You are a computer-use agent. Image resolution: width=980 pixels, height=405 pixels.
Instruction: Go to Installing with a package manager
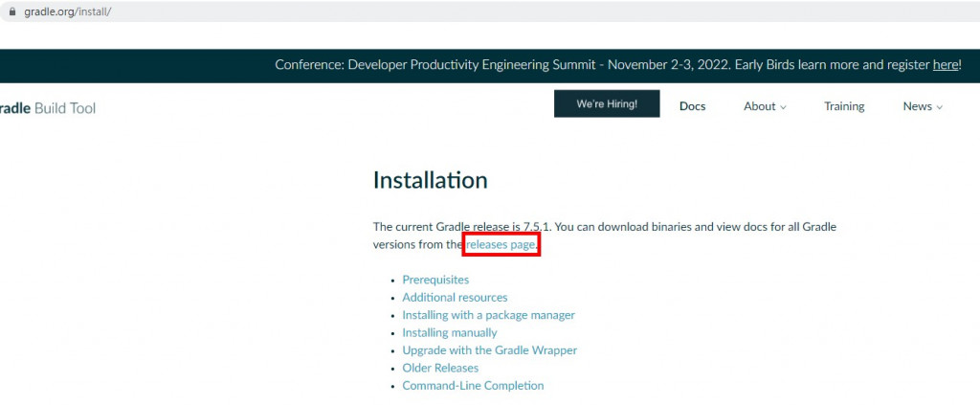coord(489,315)
